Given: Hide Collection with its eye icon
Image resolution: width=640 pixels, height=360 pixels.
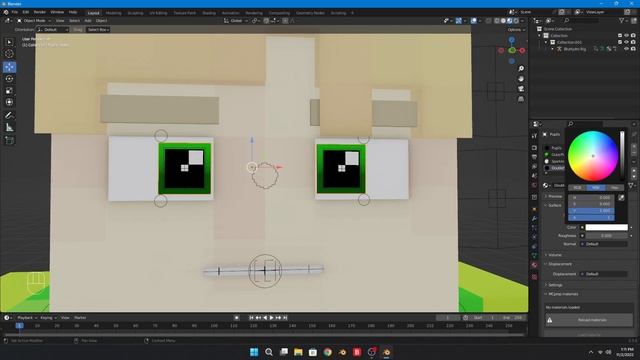Looking at the screenshot, I should (x=627, y=36).
